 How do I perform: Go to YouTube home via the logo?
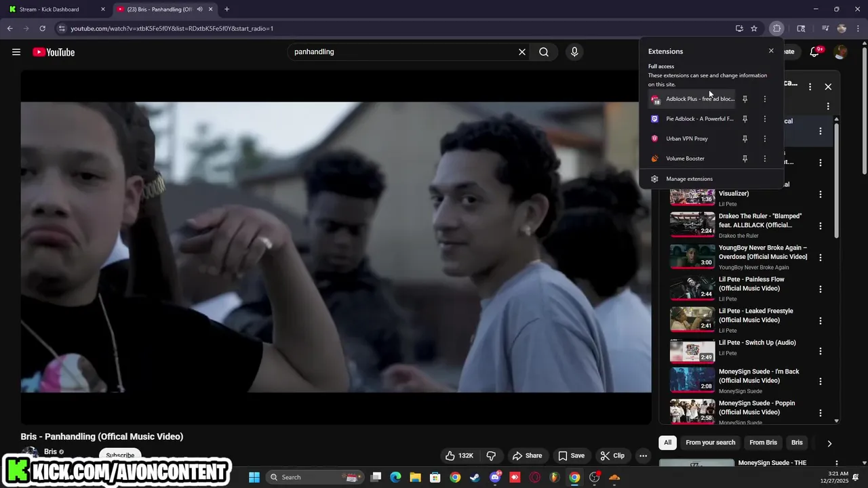(x=54, y=52)
